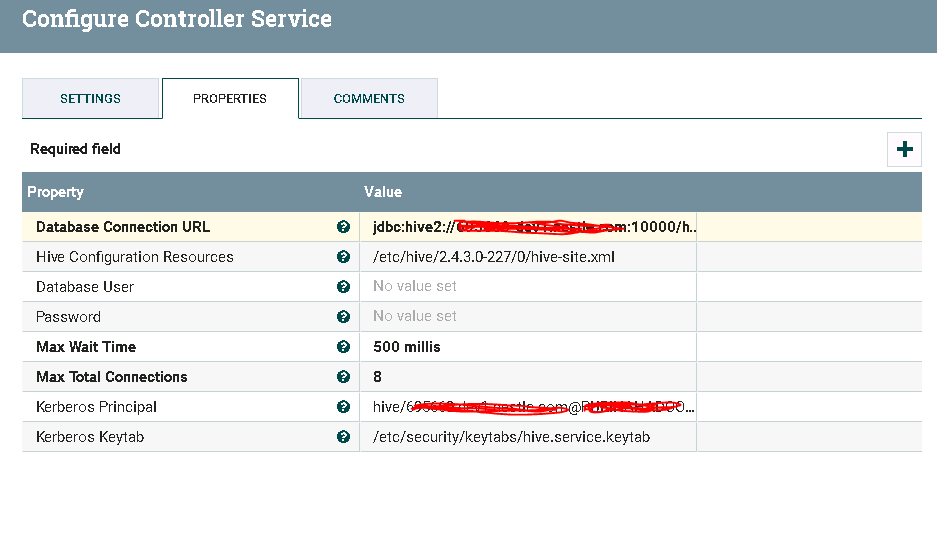Edit the 500 millis wait time value
937x552 pixels.
click(407, 347)
